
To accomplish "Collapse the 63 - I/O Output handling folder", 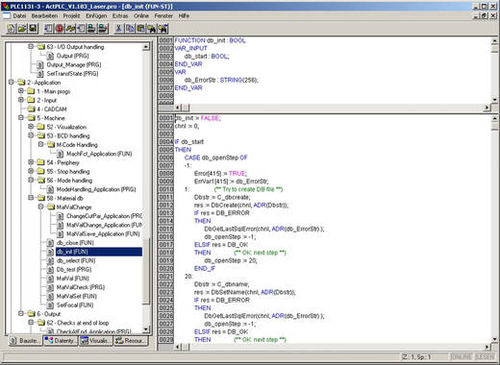I will coord(31,47).
